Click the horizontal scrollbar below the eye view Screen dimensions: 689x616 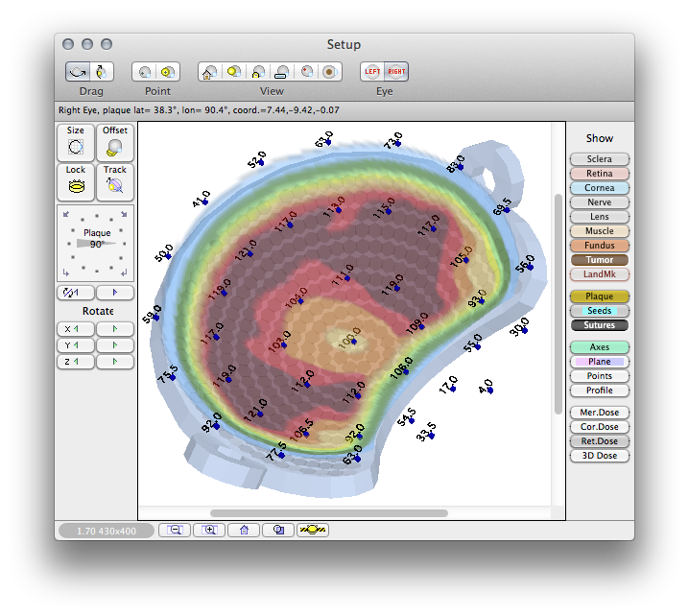(x=328, y=513)
